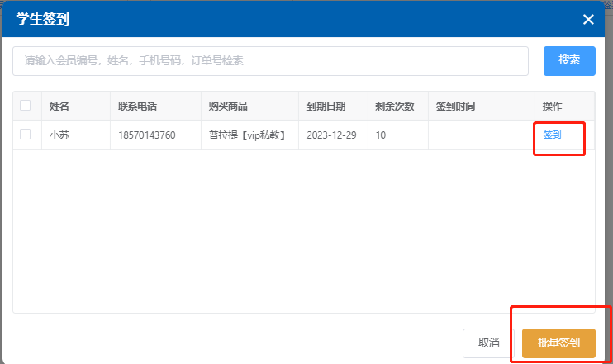Click the 签到时间 column header

[454, 106]
